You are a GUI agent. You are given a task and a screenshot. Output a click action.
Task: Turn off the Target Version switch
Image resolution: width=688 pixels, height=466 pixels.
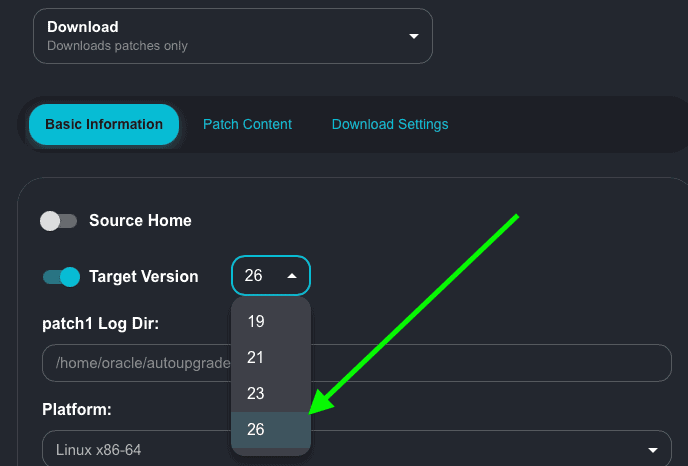pos(61,277)
